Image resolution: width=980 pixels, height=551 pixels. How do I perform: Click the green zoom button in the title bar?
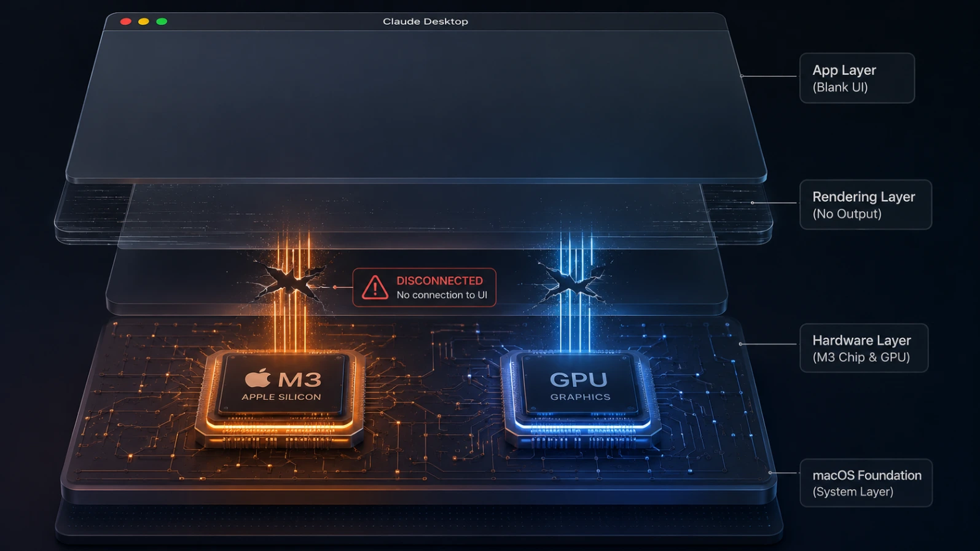click(x=162, y=21)
